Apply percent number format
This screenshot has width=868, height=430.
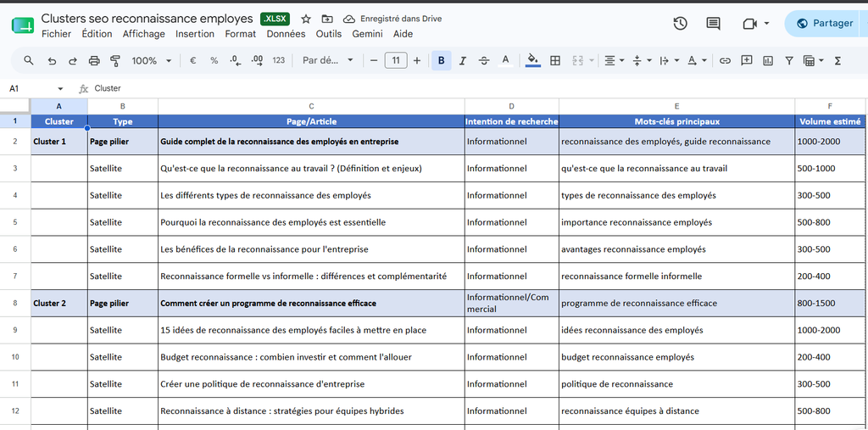(x=214, y=60)
